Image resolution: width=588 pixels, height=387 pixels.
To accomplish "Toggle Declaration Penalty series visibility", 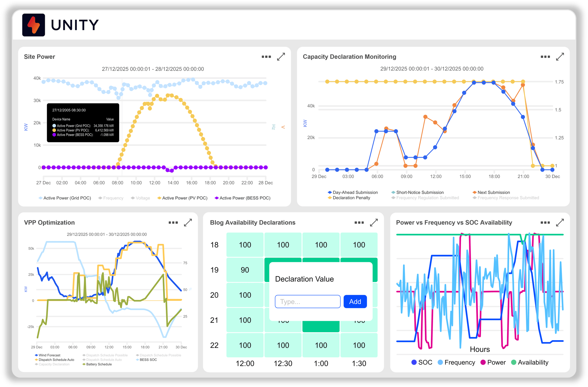I will pyautogui.click(x=350, y=197).
